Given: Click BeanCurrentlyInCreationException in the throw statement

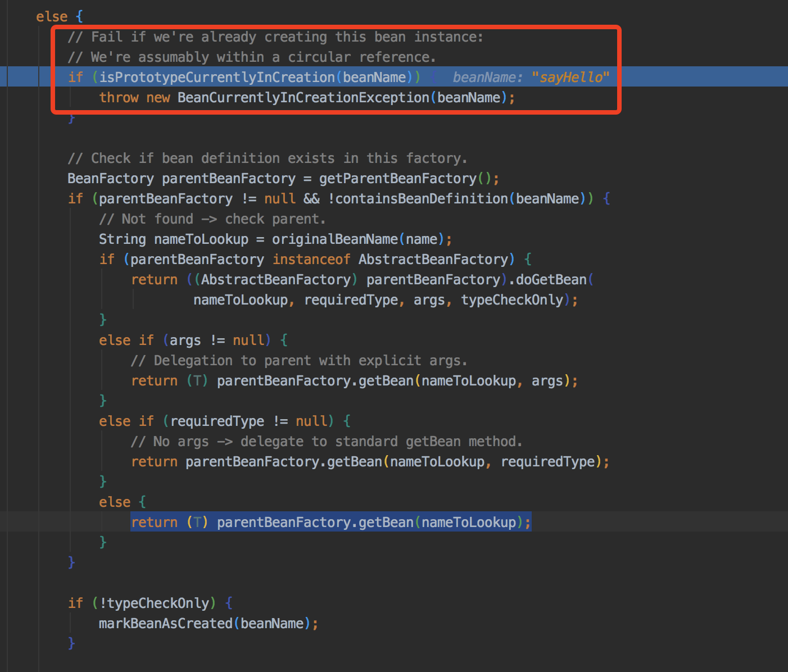Looking at the screenshot, I should pos(304,97).
